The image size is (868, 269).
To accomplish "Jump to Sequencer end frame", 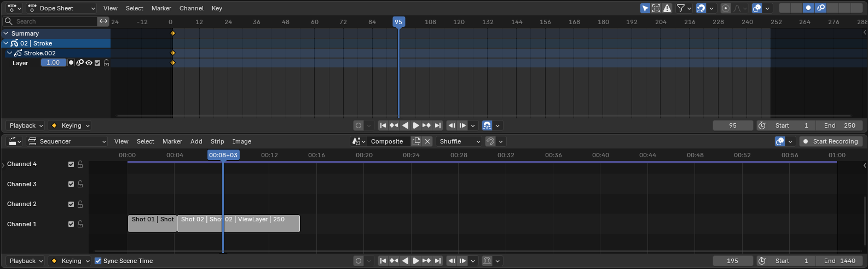I will [437, 261].
